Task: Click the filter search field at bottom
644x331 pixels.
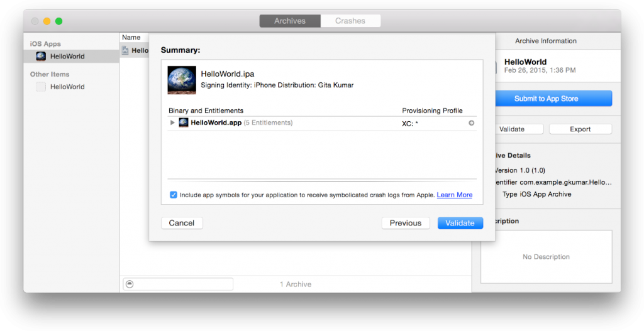Action: [x=178, y=285]
